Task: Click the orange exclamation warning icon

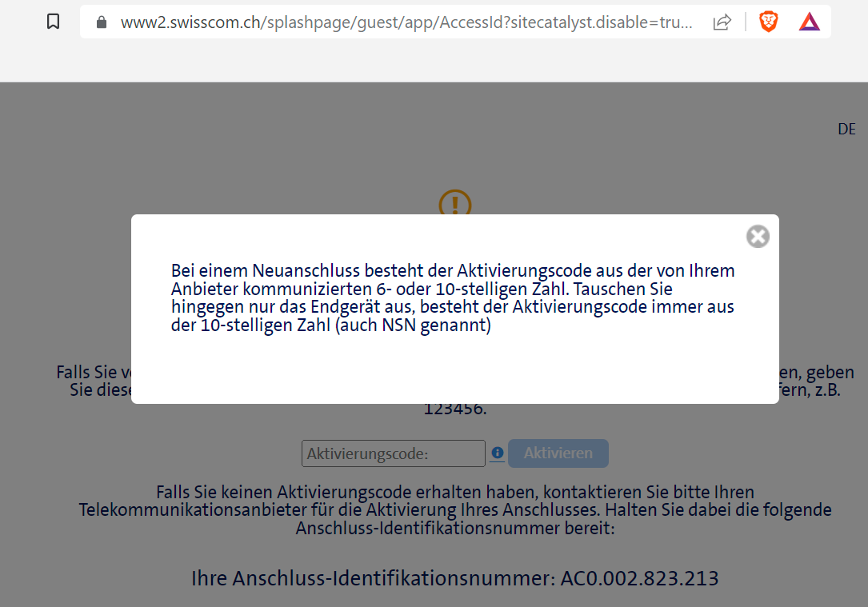Action: 455,203
